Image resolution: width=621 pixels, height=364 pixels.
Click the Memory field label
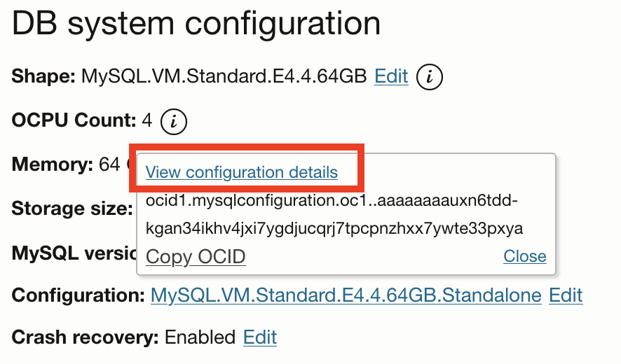coord(53,165)
